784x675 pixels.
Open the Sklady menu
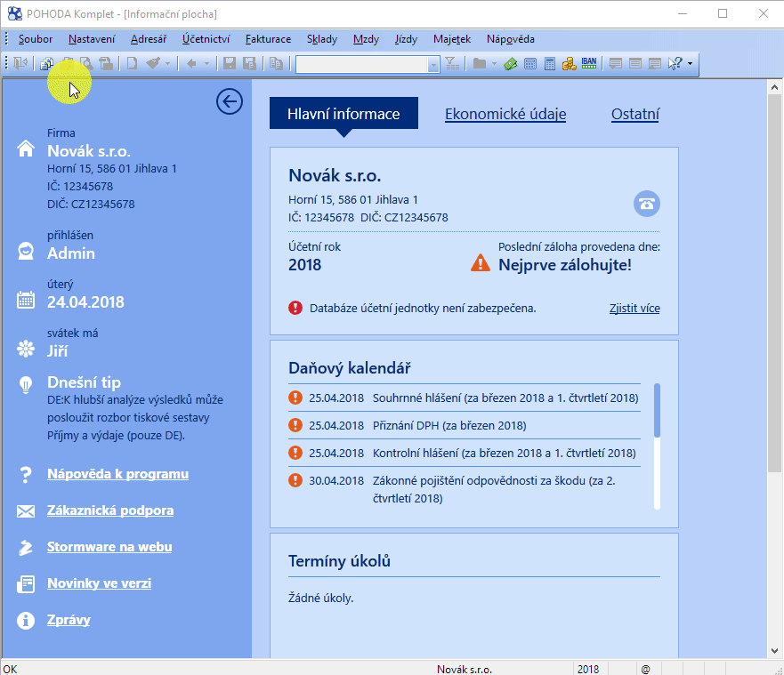pyautogui.click(x=322, y=39)
